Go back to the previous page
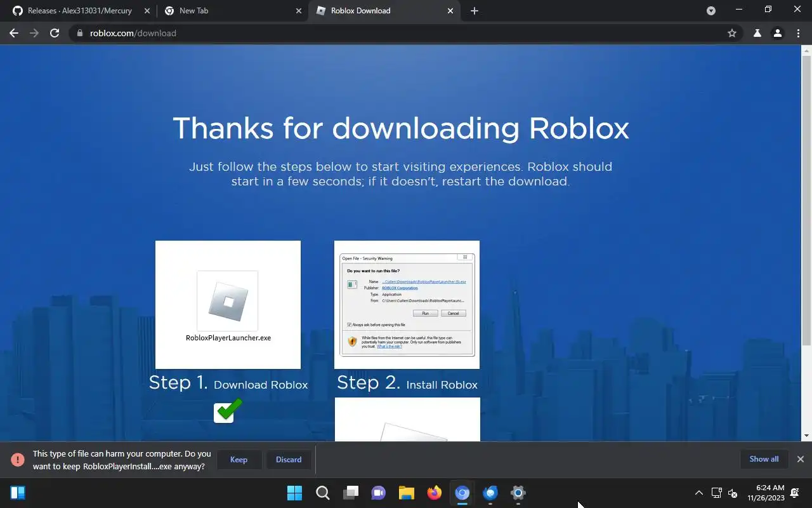The height and width of the screenshot is (508, 812). (x=14, y=33)
